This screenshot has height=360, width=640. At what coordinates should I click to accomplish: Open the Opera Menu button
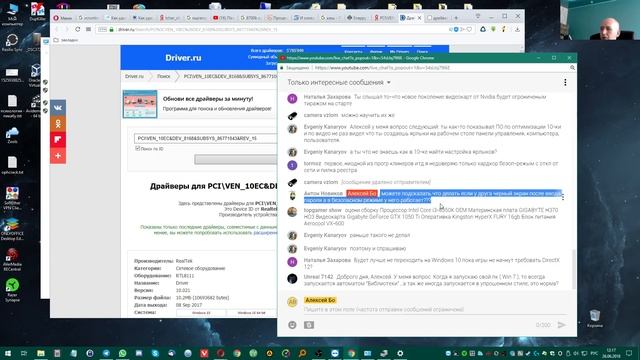62,18
